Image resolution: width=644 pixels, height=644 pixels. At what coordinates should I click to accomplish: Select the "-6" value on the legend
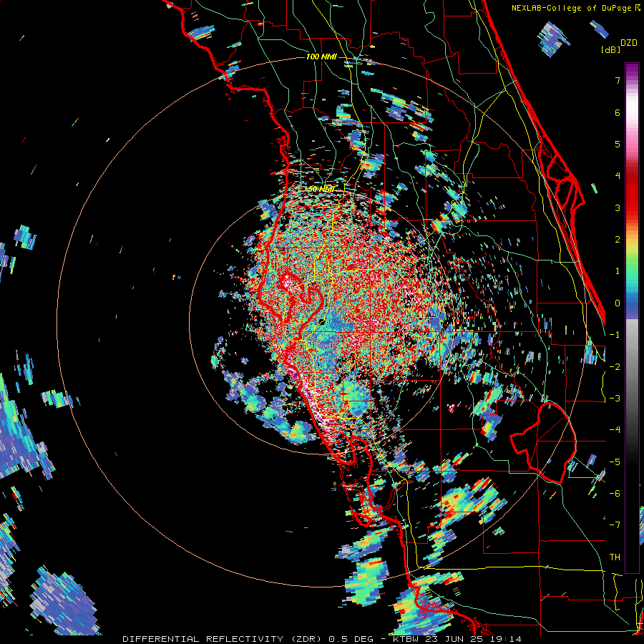click(615, 494)
